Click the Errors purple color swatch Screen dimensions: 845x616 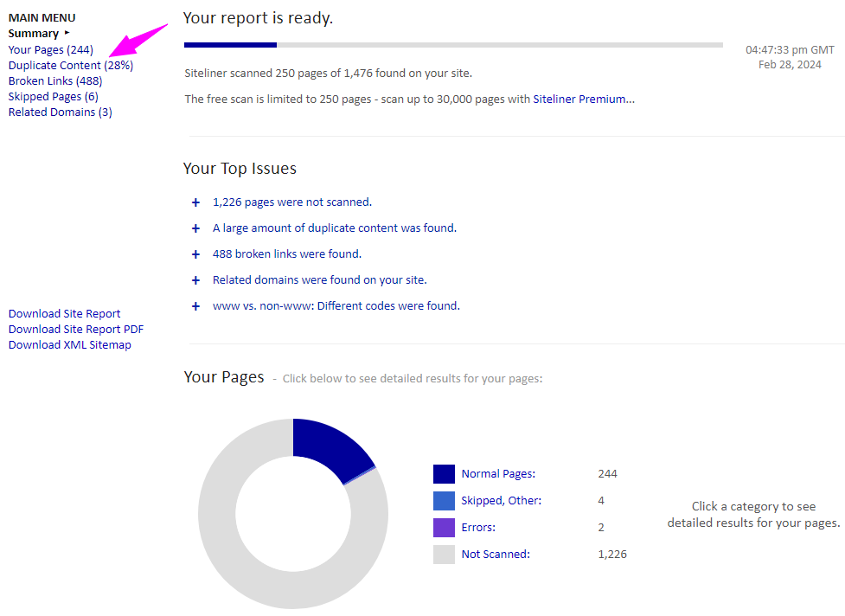(x=444, y=528)
